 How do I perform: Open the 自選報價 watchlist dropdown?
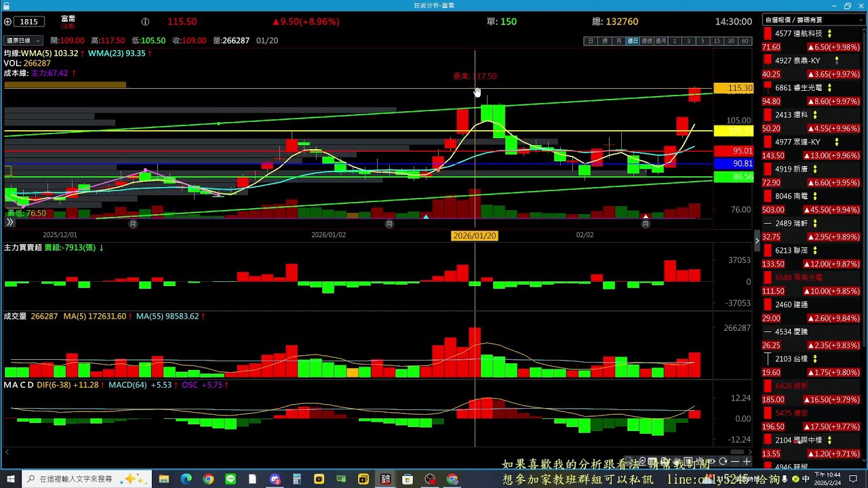(x=813, y=20)
